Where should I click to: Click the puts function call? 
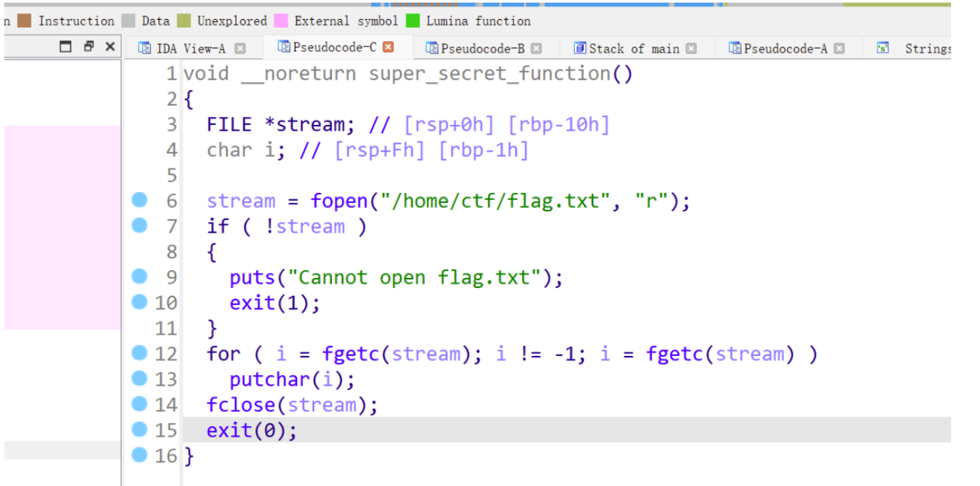(253, 277)
